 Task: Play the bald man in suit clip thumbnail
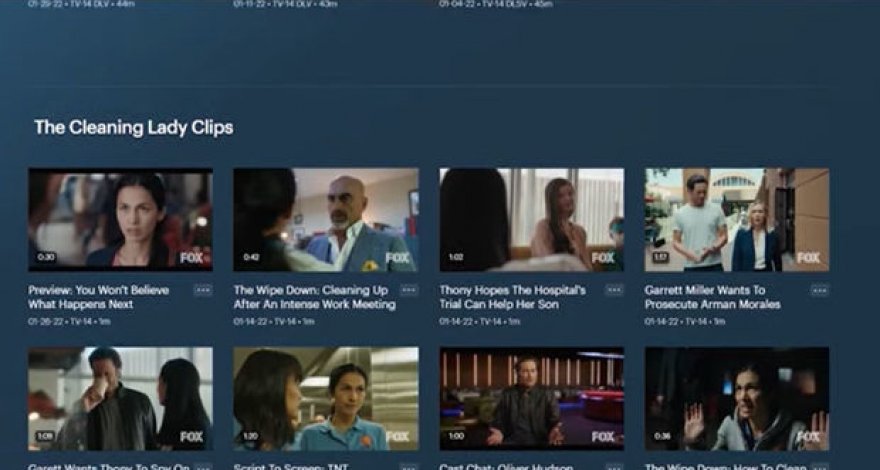click(x=325, y=219)
